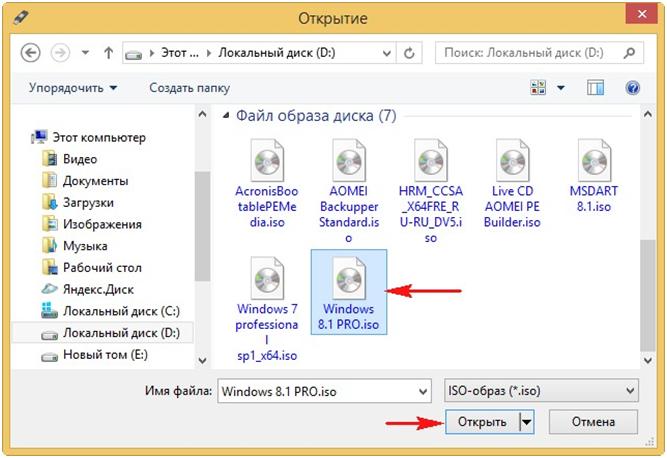Refresh the Локальный диск (D:) view
The height and width of the screenshot is (458, 667).
coord(409,53)
